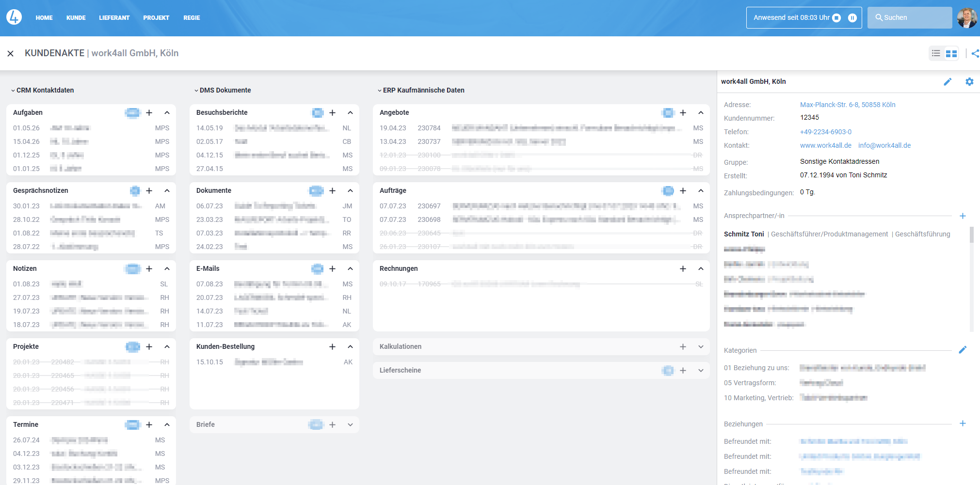
Task: Collapse the Aufgaben panel
Action: coord(167,112)
